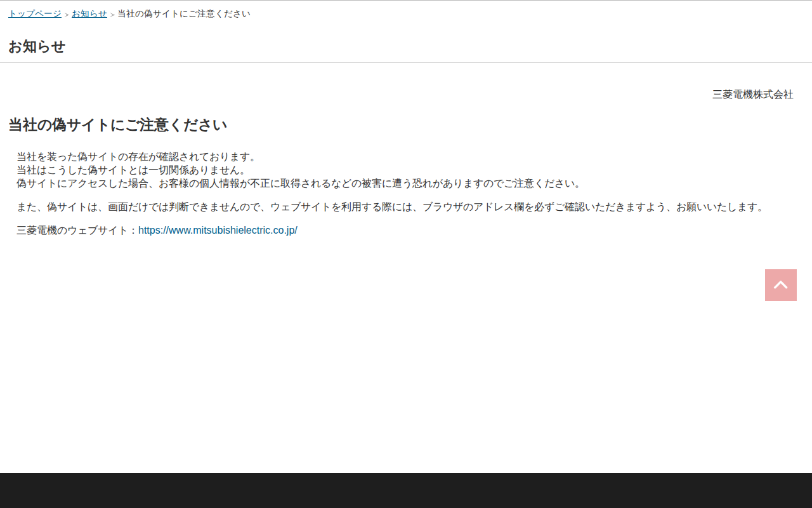The height and width of the screenshot is (508, 812).
Task: Click the line 当社はこうした偽サイトとは一切関係ありません。
Action: click(132, 170)
